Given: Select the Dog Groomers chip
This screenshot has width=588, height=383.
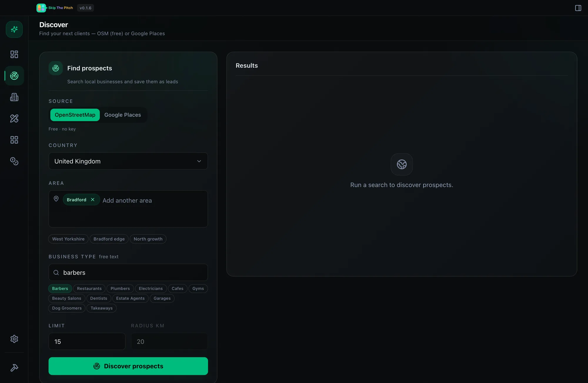Looking at the screenshot, I should [x=67, y=308].
